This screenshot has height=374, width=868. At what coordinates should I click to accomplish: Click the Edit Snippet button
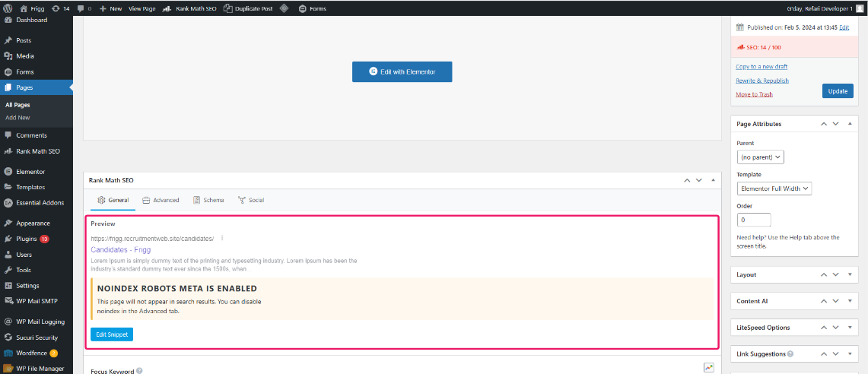pos(112,334)
